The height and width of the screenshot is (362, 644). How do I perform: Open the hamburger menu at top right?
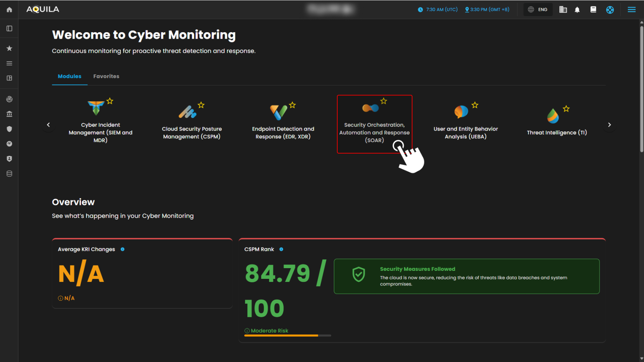[631, 10]
